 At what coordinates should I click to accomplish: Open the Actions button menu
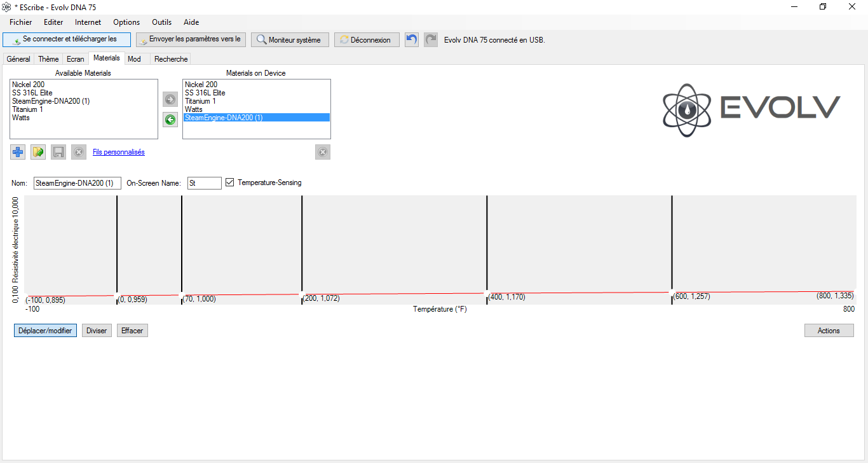(829, 331)
